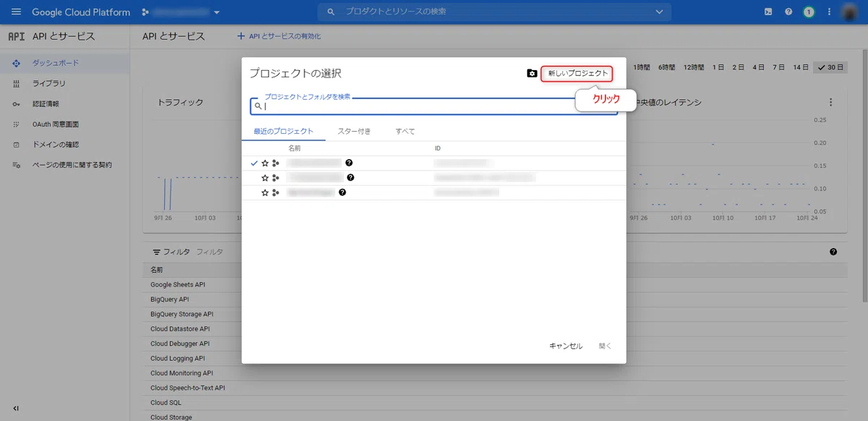Select the 1時間 time range
This screenshot has width=868, height=421.
click(x=642, y=67)
